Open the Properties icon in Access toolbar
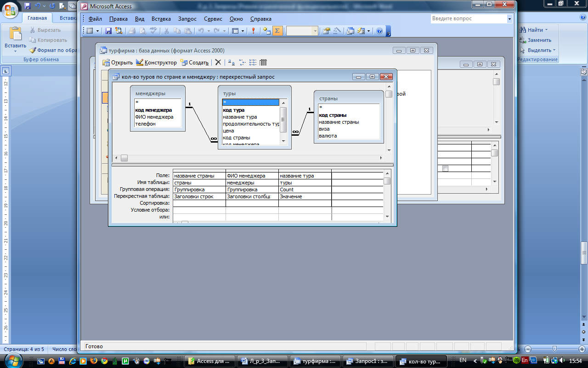Viewport: 588px width, 368px height. point(327,31)
